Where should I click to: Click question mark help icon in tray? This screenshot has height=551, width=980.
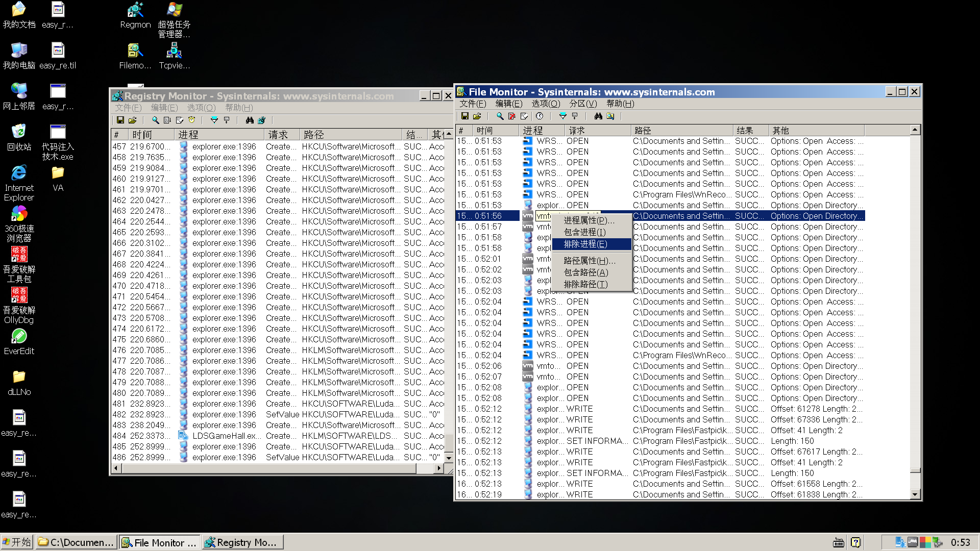856,542
